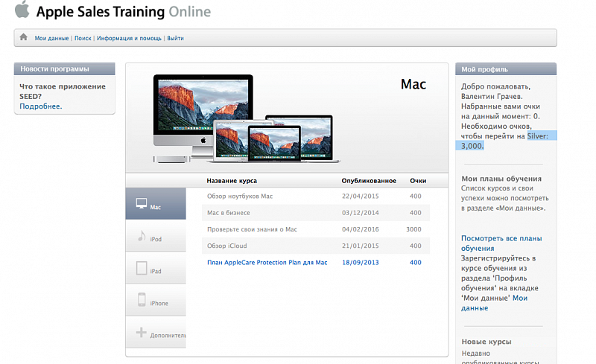Viewport: 596px width, 364px height.
Task: Open the Дополнительно category tab label
Action: tap(168, 336)
